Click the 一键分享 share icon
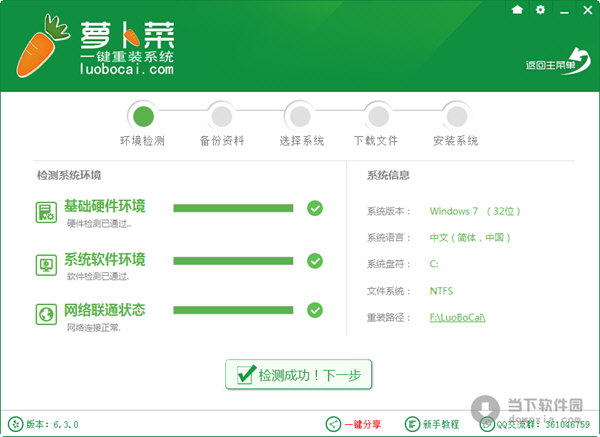 pos(333,424)
